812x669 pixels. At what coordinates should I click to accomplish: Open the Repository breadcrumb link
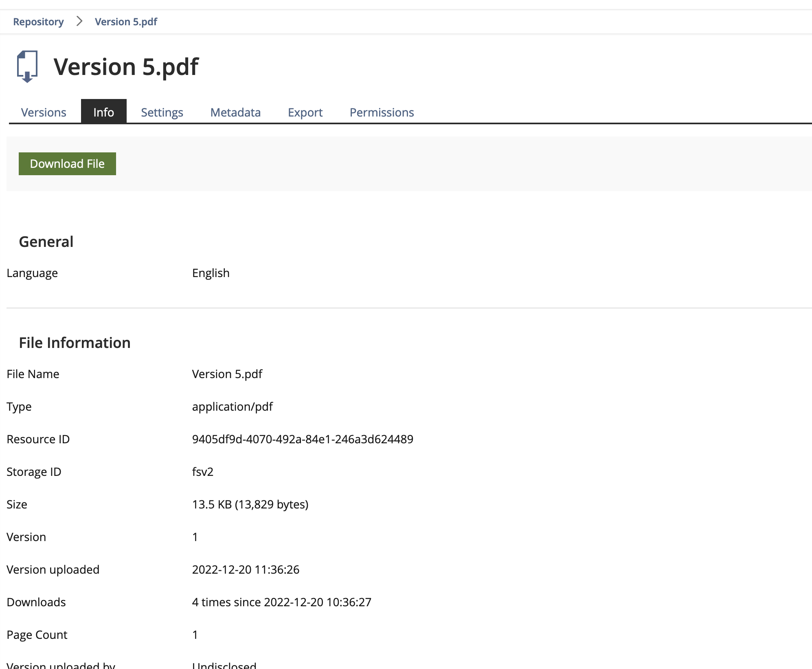(x=38, y=22)
